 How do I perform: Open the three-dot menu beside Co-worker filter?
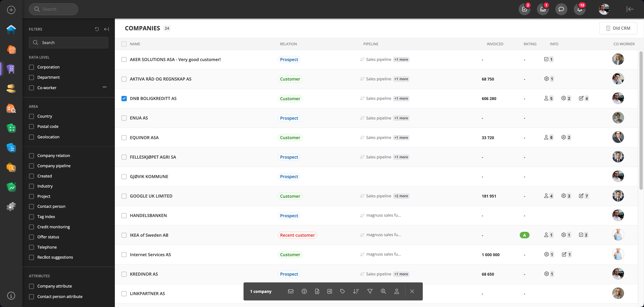[x=105, y=87]
